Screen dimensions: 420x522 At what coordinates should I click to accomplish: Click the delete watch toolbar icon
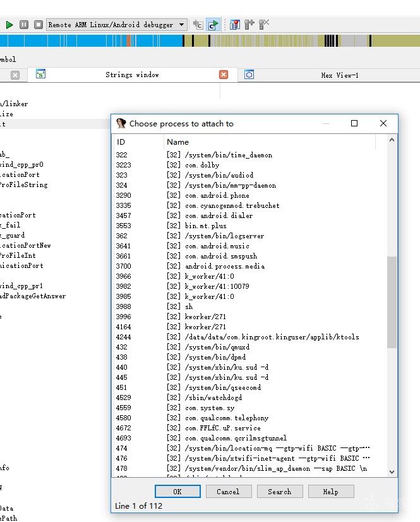click(x=263, y=25)
